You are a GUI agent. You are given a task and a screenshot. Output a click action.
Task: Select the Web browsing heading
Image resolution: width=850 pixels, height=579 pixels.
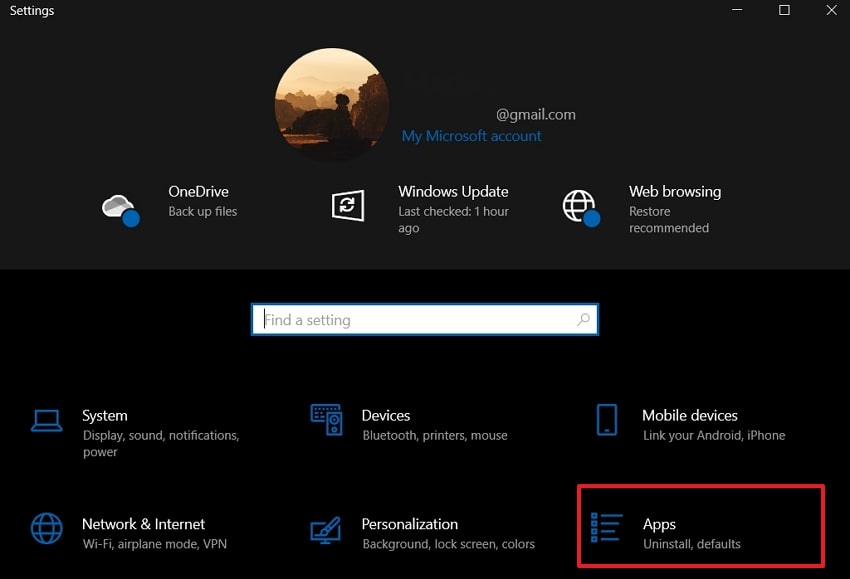pyautogui.click(x=675, y=192)
